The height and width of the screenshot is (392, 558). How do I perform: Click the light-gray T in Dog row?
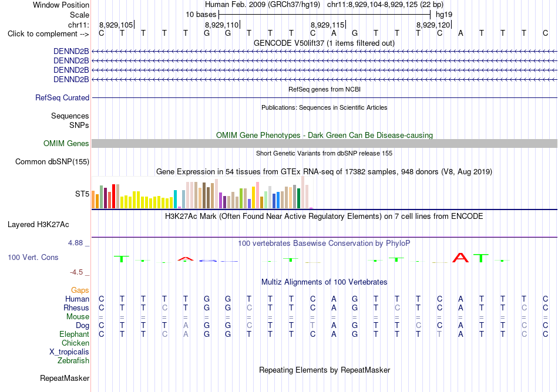pyautogui.click(x=312, y=325)
